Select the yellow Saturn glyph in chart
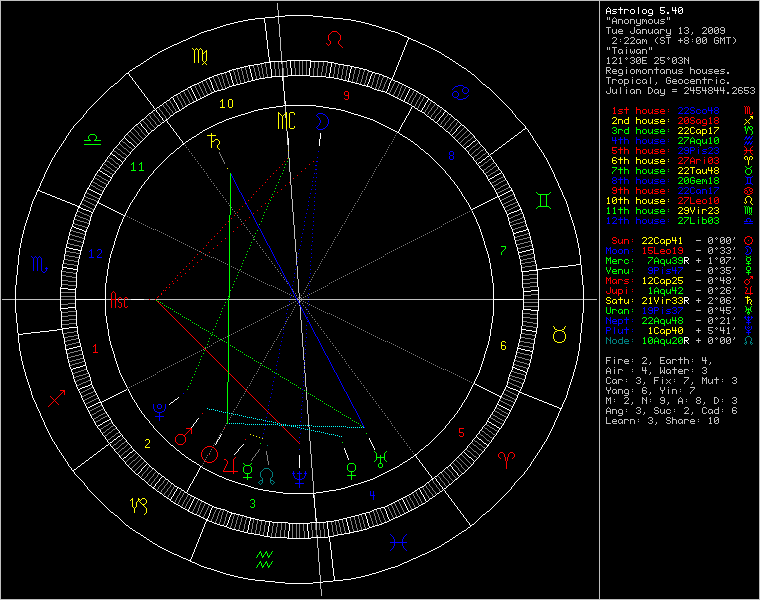760x600 pixels. 212,142
